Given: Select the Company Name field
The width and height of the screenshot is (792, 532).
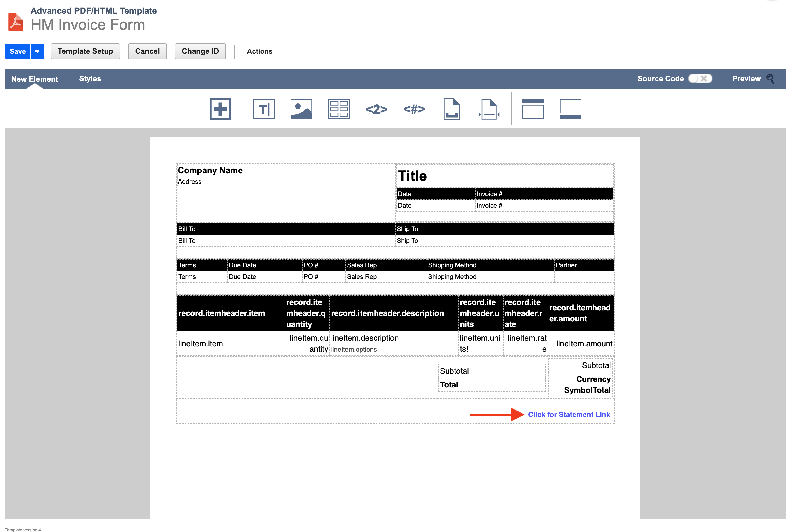Looking at the screenshot, I should [x=286, y=170].
